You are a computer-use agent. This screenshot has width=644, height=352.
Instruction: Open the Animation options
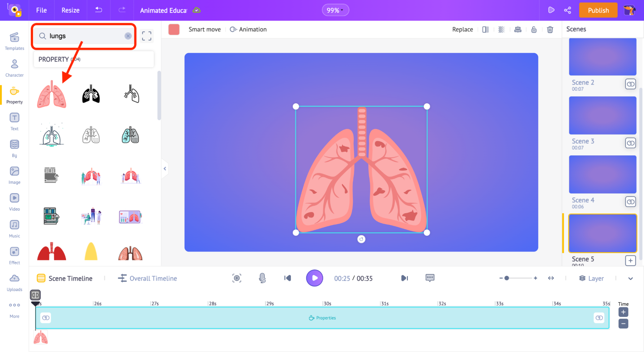pyautogui.click(x=248, y=29)
